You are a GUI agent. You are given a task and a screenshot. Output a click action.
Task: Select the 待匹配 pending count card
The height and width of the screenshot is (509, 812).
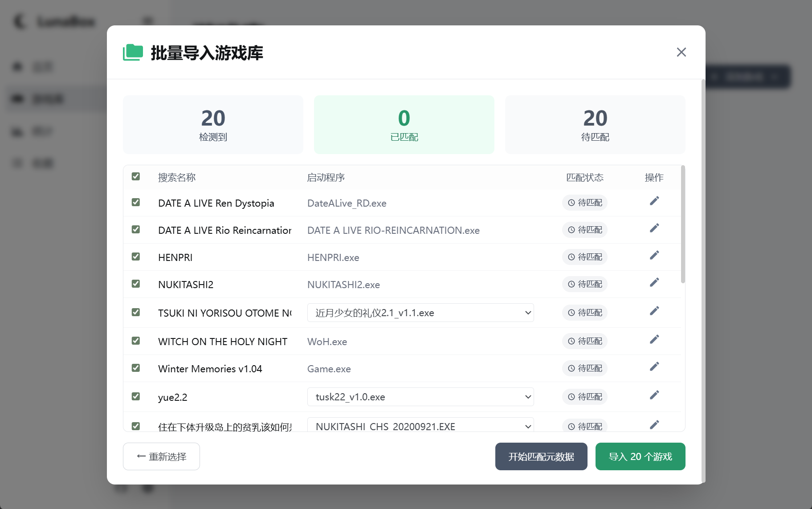[x=595, y=125]
